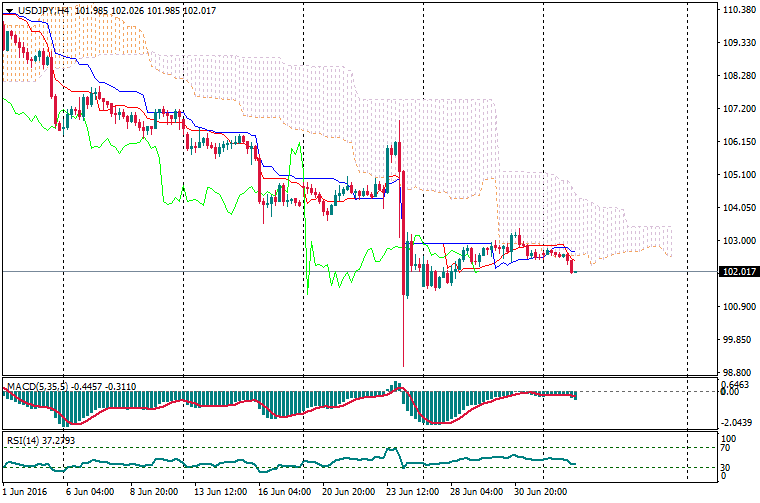760x503 pixels.
Task: Click the latest MACD histogram bar
Action: pyautogui.click(x=575, y=395)
